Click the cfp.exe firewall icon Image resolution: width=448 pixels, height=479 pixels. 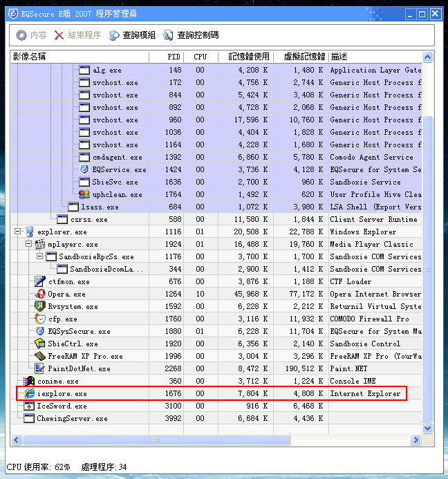pyautogui.click(x=40, y=319)
